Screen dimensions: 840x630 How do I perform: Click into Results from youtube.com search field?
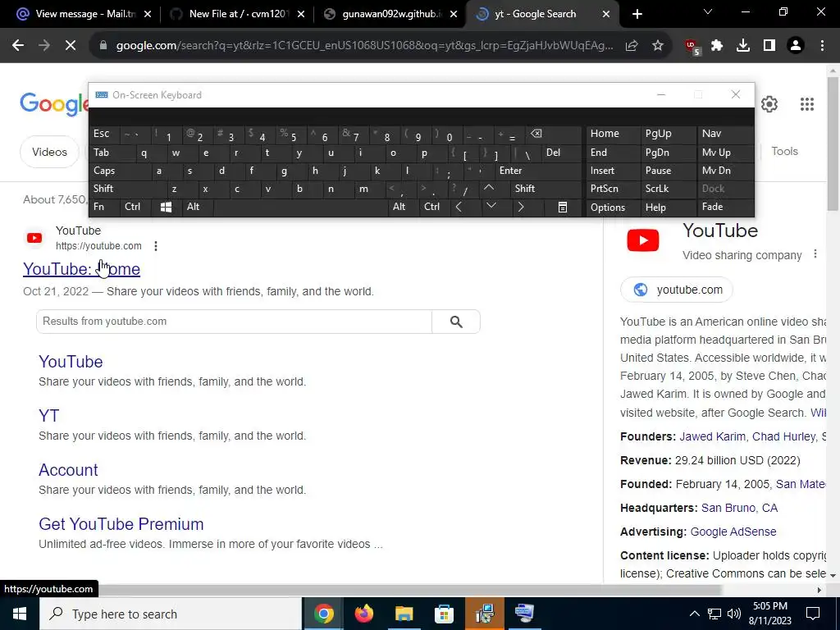point(234,322)
